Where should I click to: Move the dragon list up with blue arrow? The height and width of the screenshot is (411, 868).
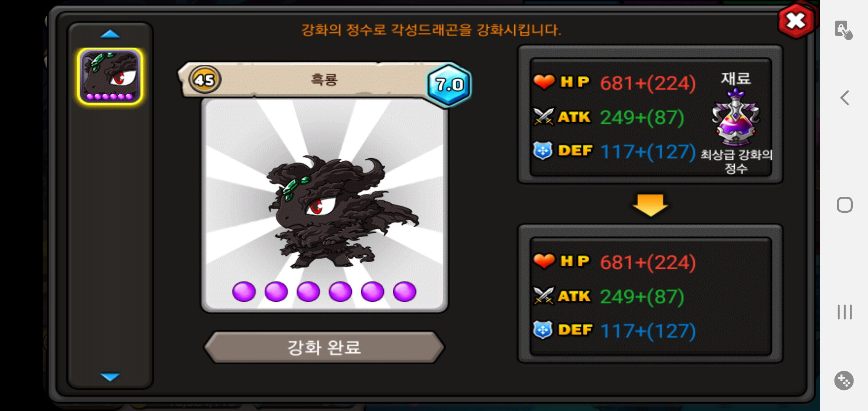click(110, 34)
